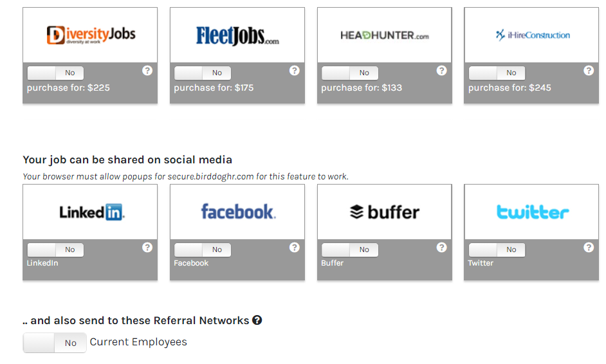Click help icon on HeadHunter card
606x364 pixels.
coord(441,71)
